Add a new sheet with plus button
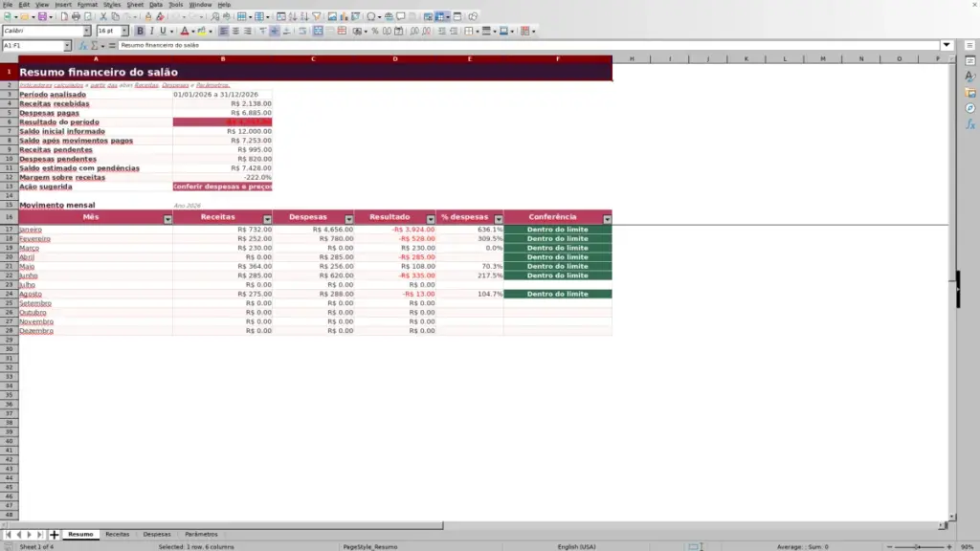The height and width of the screenshot is (551, 980). pyautogui.click(x=55, y=535)
